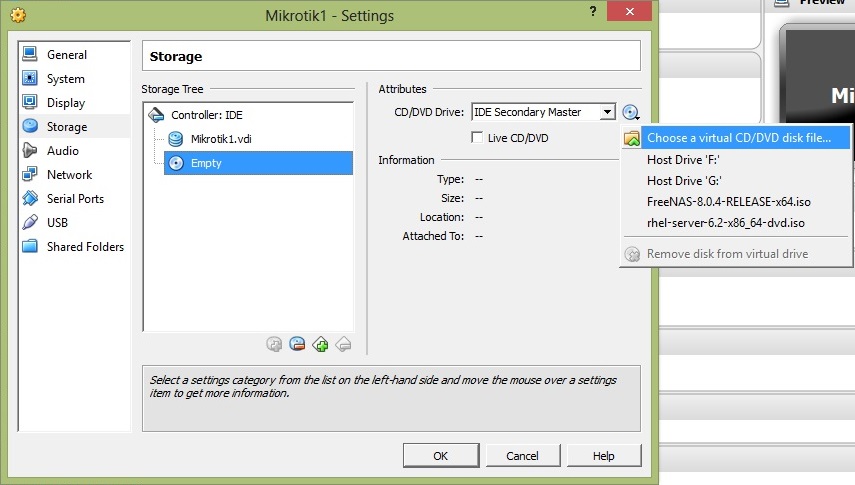The height and width of the screenshot is (485, 855).
Task: Select the Storage settings category
Action: tap(74, 127)
